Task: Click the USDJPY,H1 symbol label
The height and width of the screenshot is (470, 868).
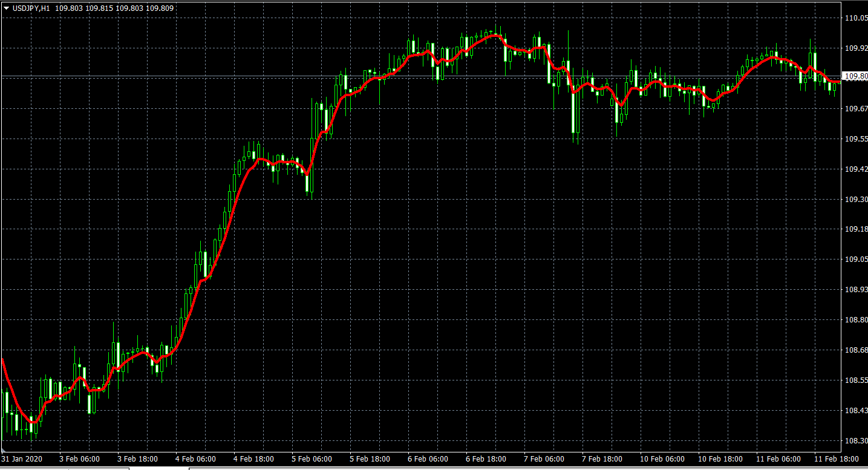Action: pyautogui.click(x=31, y=8)
